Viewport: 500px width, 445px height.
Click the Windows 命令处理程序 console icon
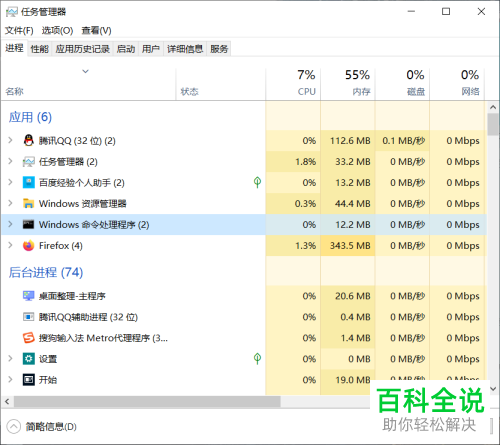click(29, 224)
